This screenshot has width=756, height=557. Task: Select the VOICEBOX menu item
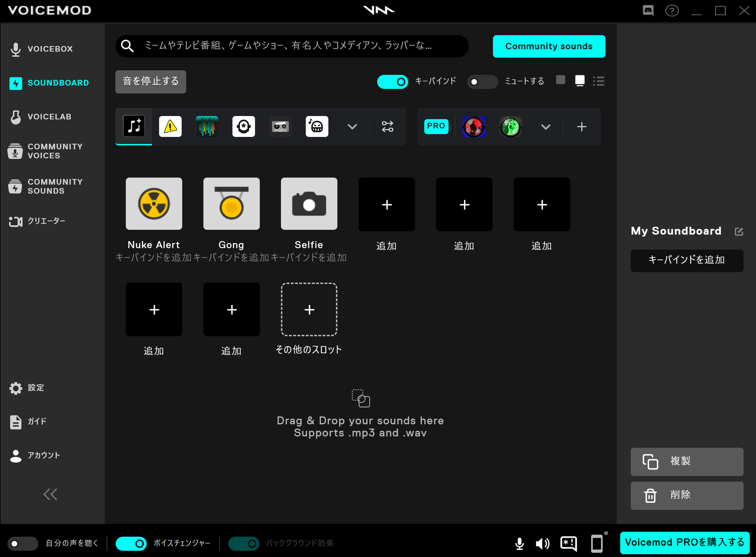[x=50, y=49]
